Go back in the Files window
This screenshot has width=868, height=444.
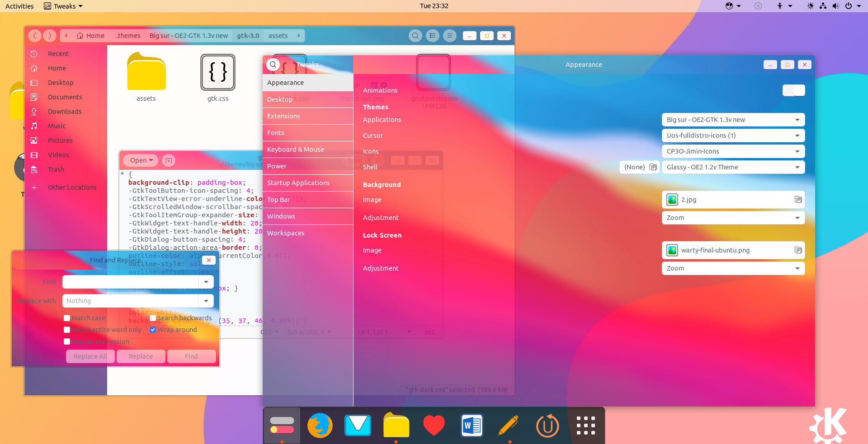35,36
